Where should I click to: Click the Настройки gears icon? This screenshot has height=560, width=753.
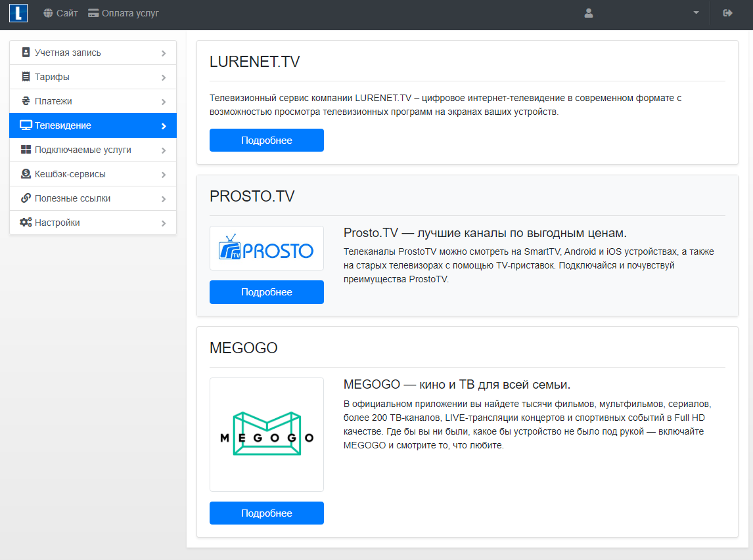pos(26,222)
